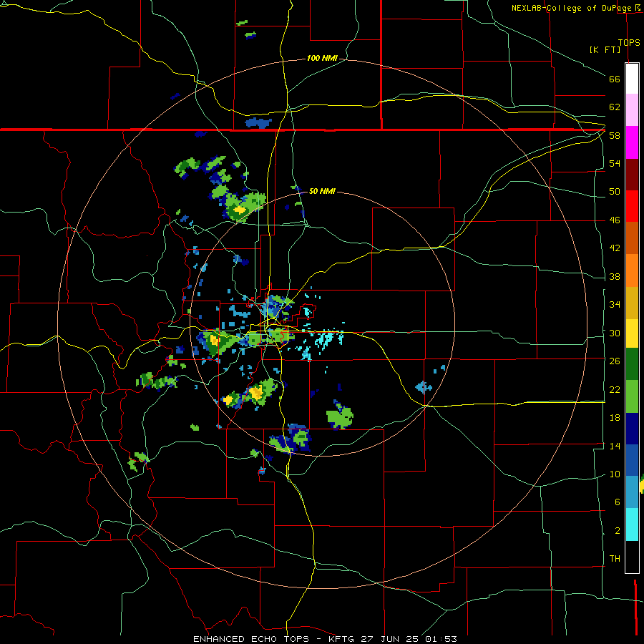
Task: Click the 26 legend value
Action: [615, 361]
